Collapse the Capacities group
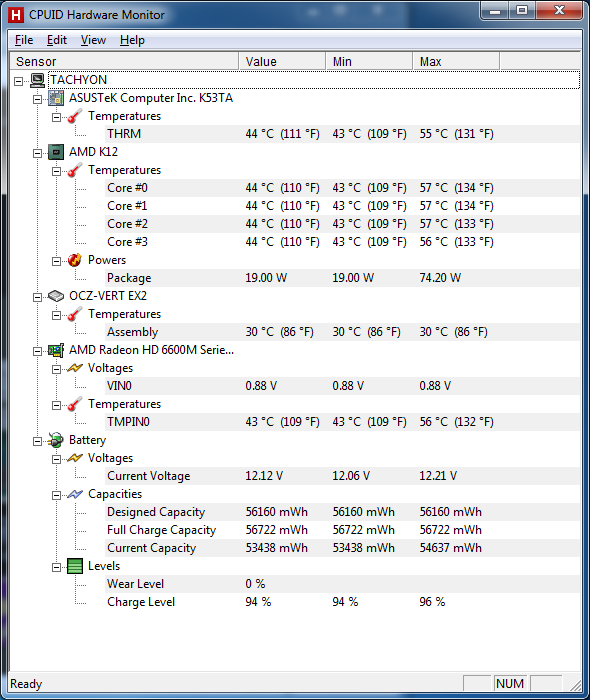This screenshot has height=700, width=590. tap(56, 495)
